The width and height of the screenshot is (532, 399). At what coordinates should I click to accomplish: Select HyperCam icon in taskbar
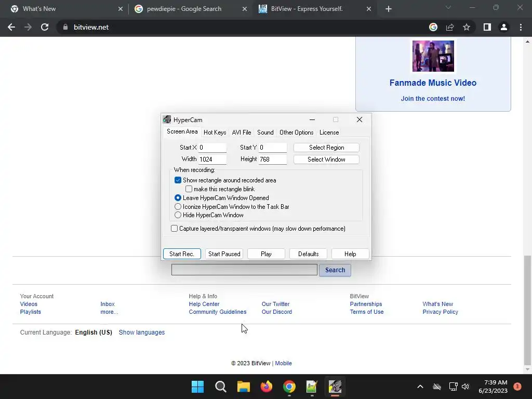pos(335,387)
